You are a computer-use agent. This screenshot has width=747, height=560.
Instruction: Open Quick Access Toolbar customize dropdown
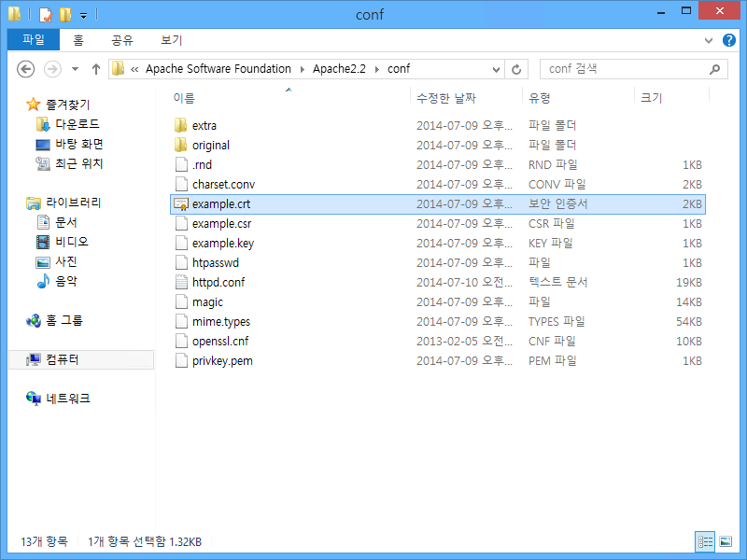pos(83,15)
